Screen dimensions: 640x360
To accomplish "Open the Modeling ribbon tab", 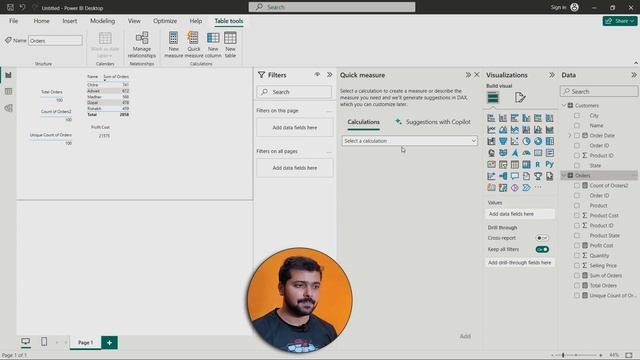I will 102,21.
